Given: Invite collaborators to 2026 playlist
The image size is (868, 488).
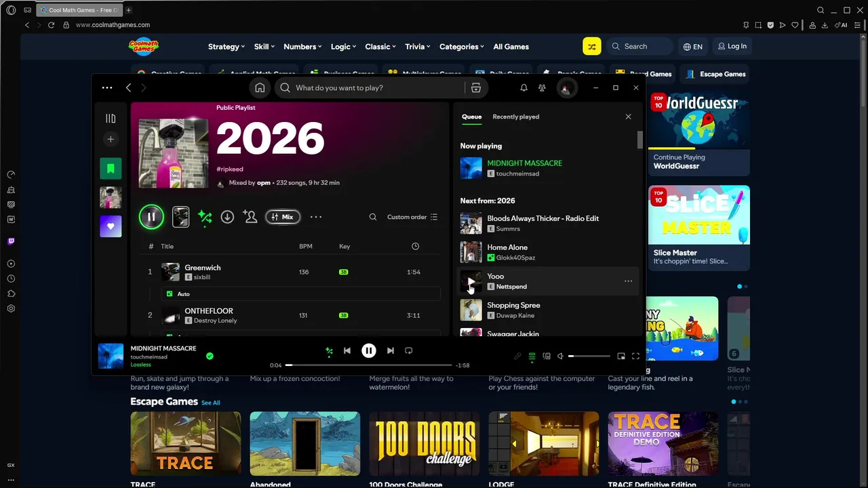Looking at the screenshot, I should [x=250, y=217].
